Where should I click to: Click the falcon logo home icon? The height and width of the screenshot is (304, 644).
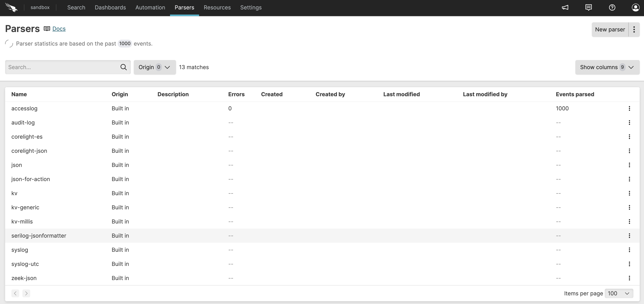(x=12, y=7)
